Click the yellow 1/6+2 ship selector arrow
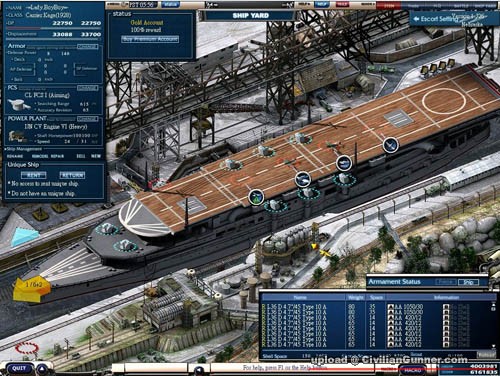The height and width of the screenshot is (376, 500). pyautogui.click(x=32, y=287)
